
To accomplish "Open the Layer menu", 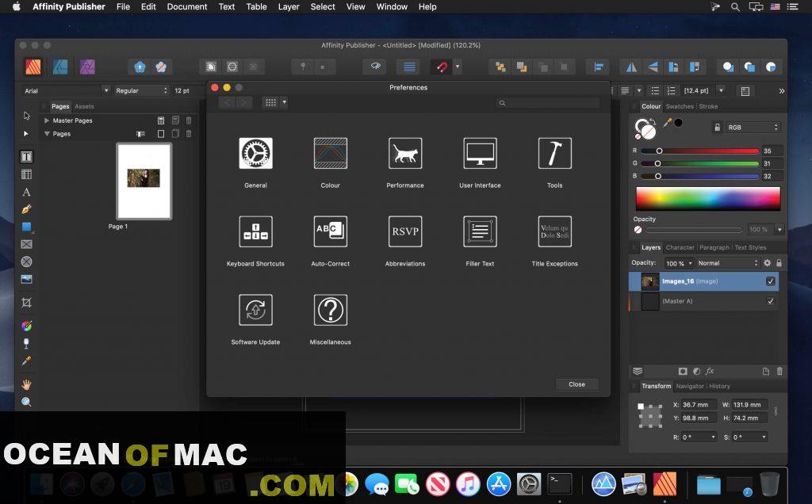I will [289, 6].
